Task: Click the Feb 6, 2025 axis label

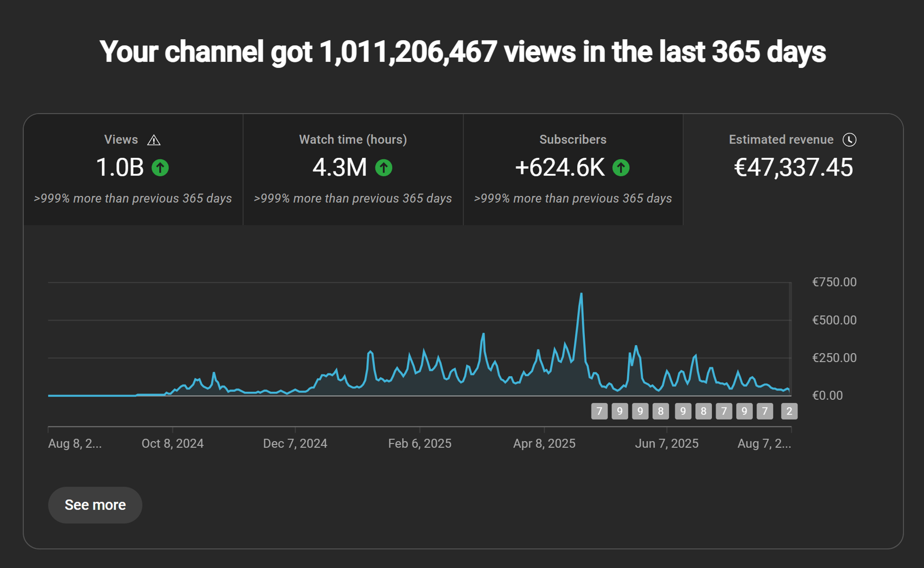Action: click(420, 444)
